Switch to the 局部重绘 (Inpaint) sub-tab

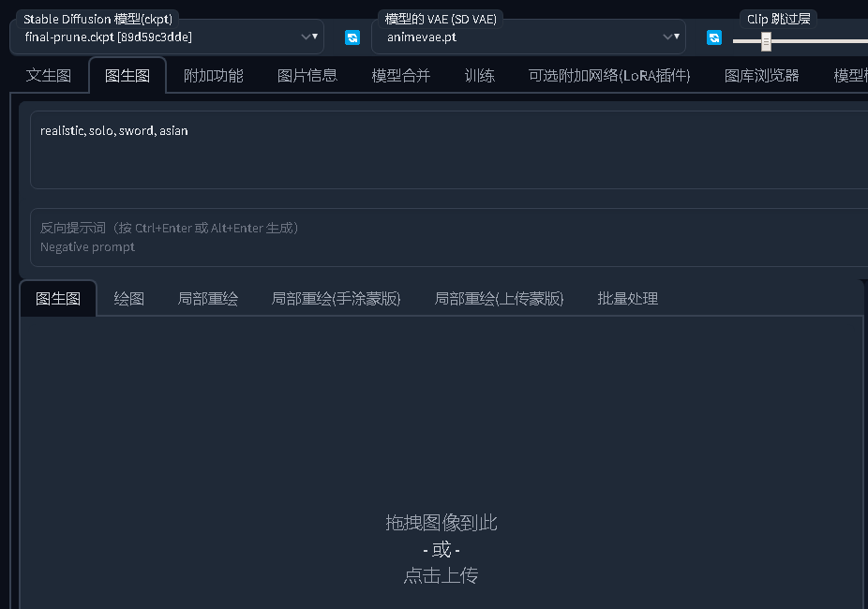[x=207, y=298]
